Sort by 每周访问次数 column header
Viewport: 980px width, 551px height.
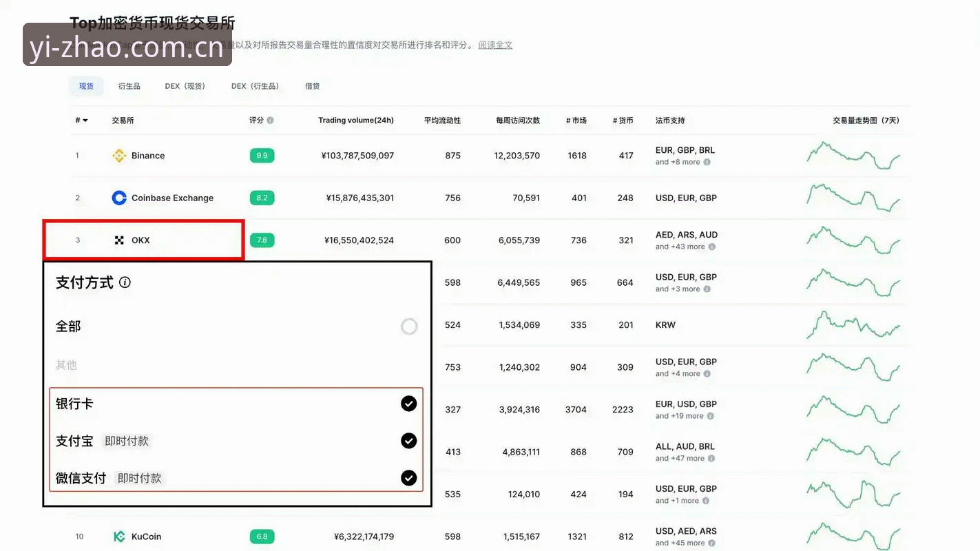[x=518, y=121]
